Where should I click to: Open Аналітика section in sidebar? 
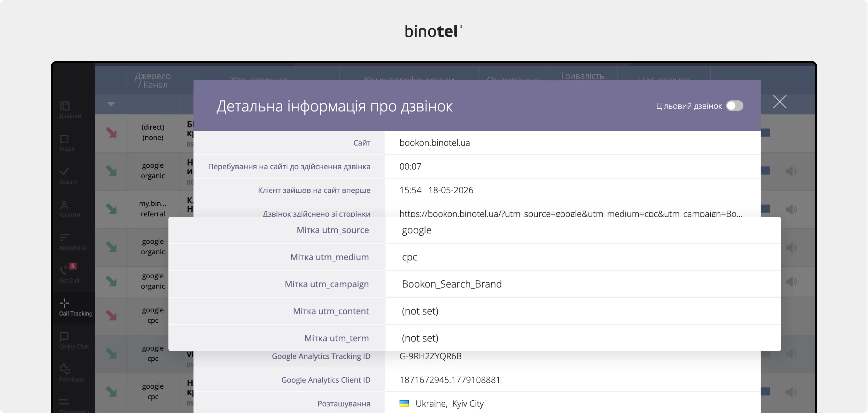73,242
